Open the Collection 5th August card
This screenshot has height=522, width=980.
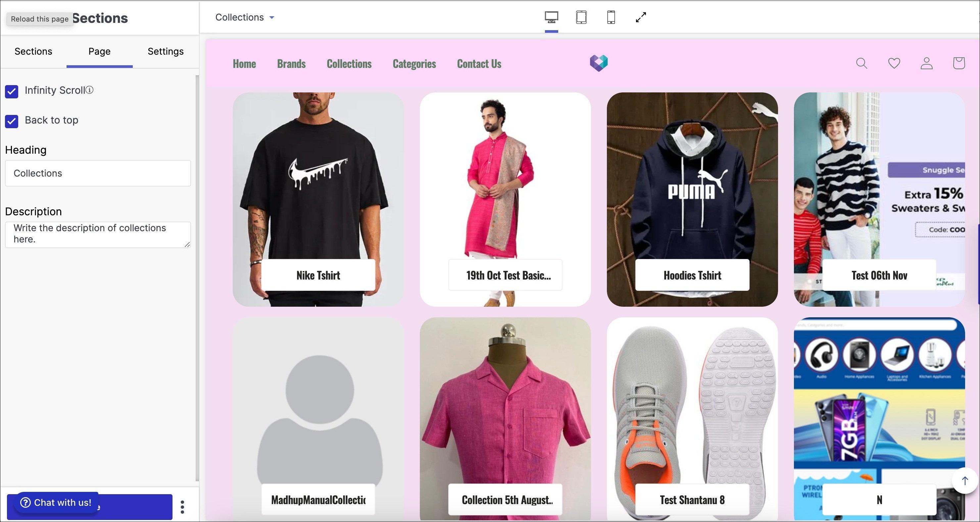click(505, 419)
